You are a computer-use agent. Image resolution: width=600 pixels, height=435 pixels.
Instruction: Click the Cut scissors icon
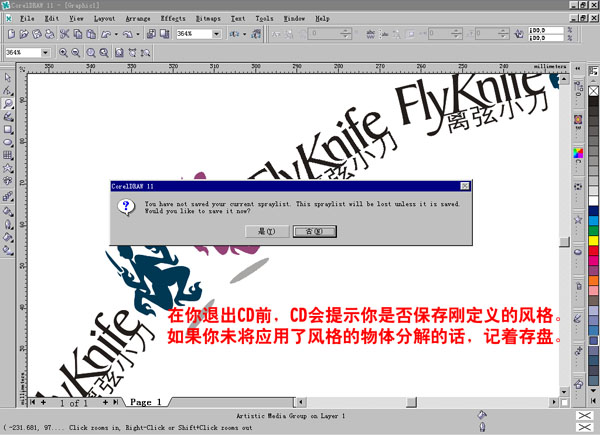(x=64, y=34)
